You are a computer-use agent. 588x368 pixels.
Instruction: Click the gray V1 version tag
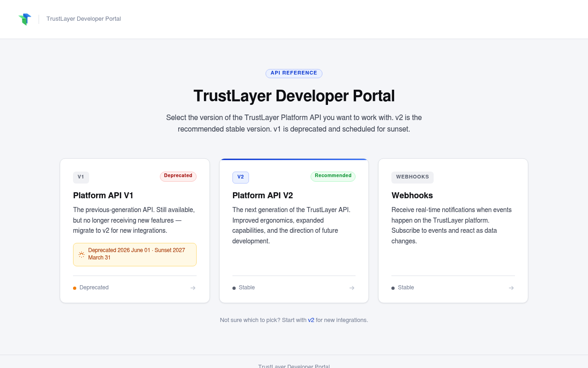[x=81, y=177]
